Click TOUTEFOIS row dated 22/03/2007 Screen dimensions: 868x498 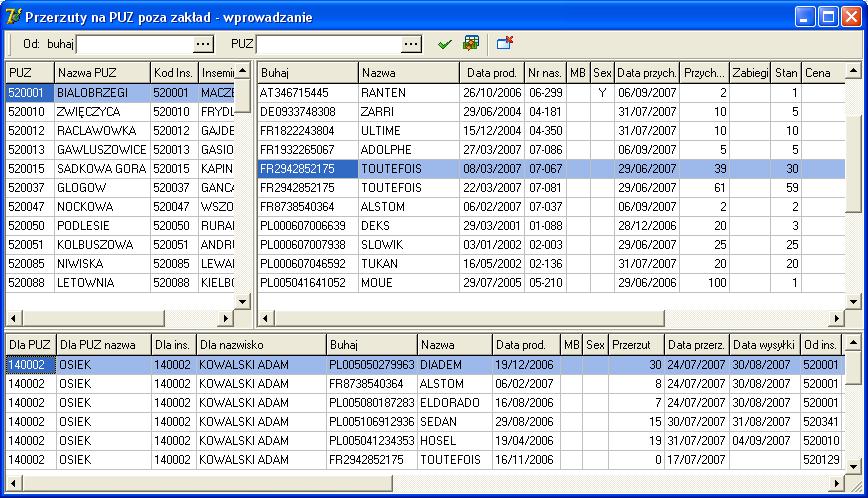[551, 188]
